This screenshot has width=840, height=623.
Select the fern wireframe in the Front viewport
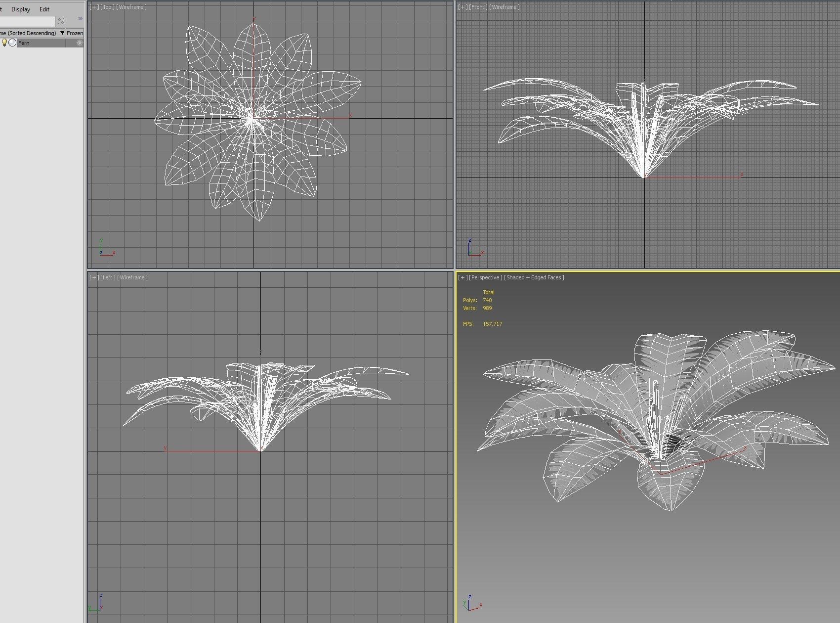(x=644, y=148)
